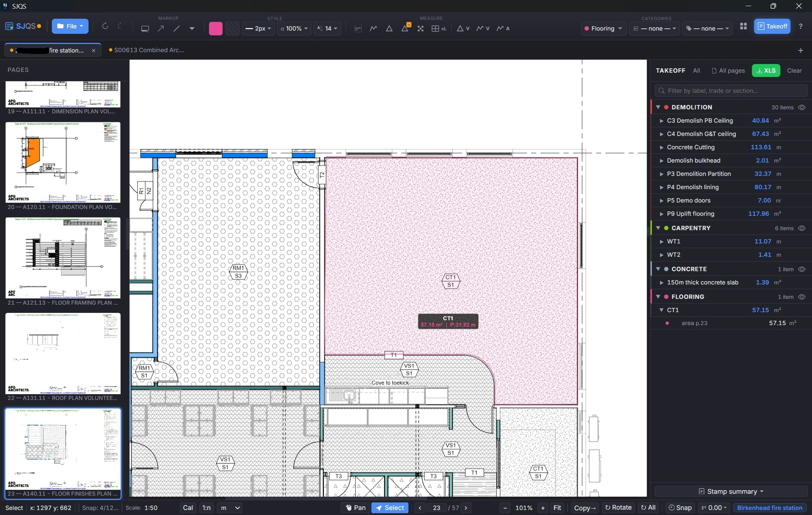Export takeoff with the XLS button
The image size is (812, 515).
click(766, 70)
